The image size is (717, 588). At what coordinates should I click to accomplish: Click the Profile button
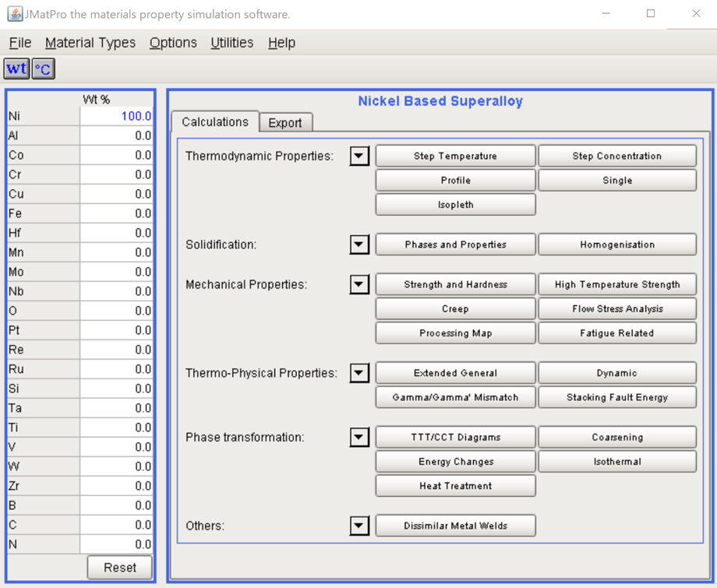click(x=455, y=180)
